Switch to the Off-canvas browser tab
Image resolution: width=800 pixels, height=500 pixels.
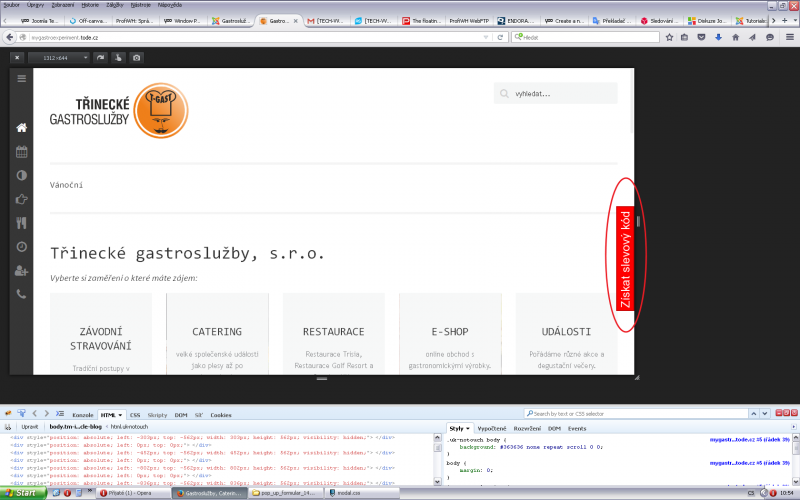point(87,21)
